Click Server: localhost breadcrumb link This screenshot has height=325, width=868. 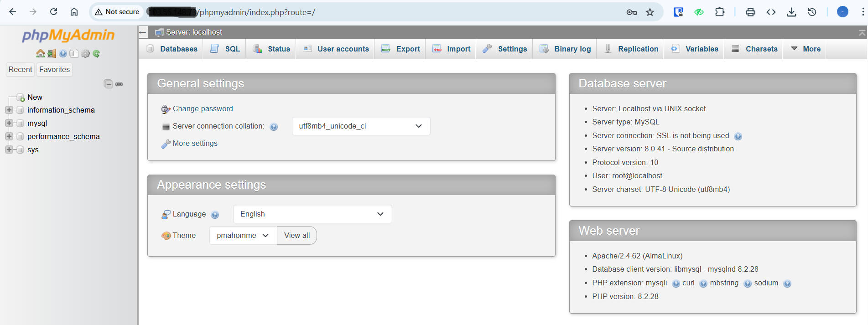coord(194,32)
